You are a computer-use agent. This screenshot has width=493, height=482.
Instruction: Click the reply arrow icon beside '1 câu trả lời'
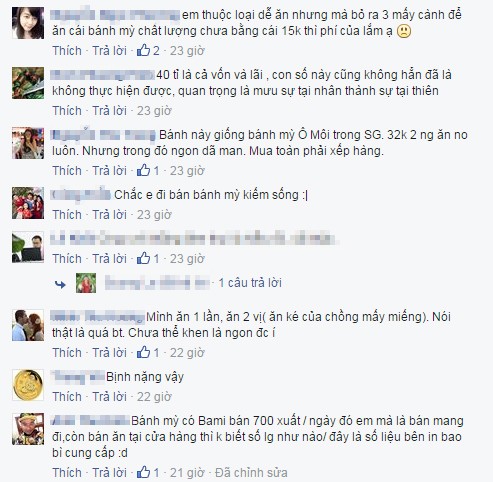[60, 284]
